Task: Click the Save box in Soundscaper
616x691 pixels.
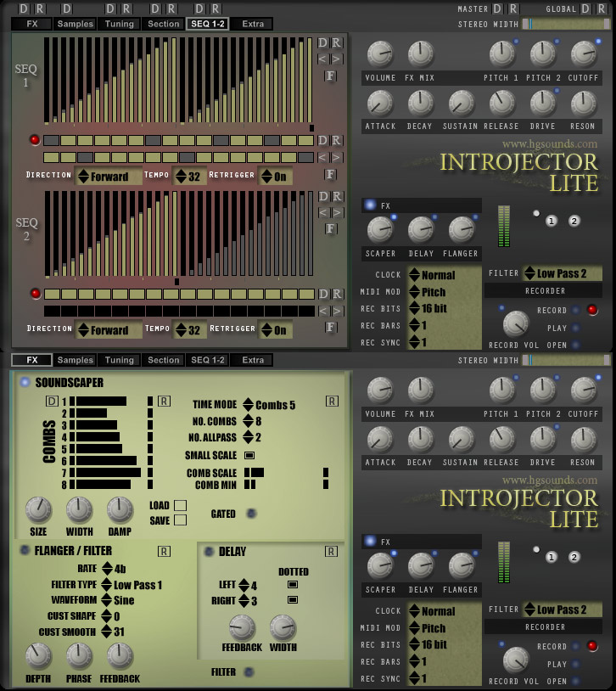Action: click(x=180, y=520)
